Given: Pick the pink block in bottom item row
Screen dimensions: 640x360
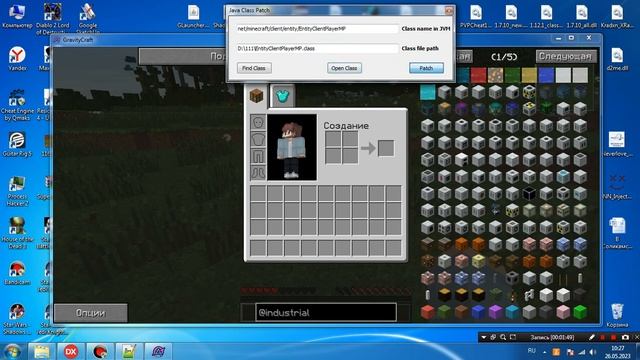Looking at the screenshot, I should click(563, 312).
